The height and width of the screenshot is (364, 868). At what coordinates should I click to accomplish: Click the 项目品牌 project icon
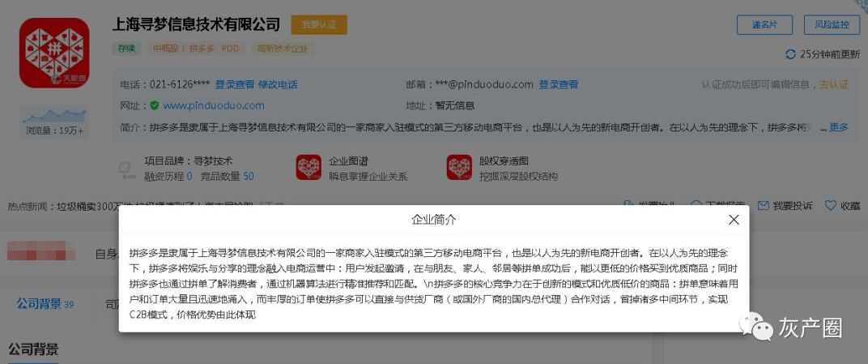click(127, 169)
